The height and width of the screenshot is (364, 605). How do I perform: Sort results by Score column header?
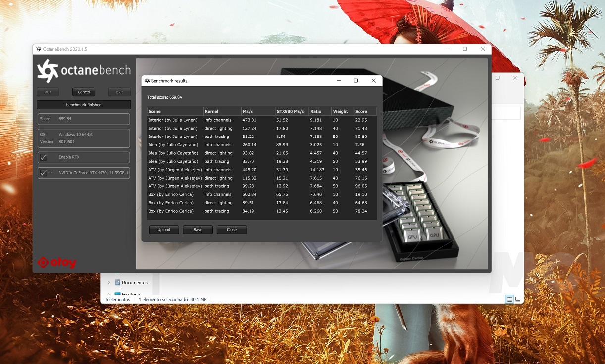[x=364, y=111]
